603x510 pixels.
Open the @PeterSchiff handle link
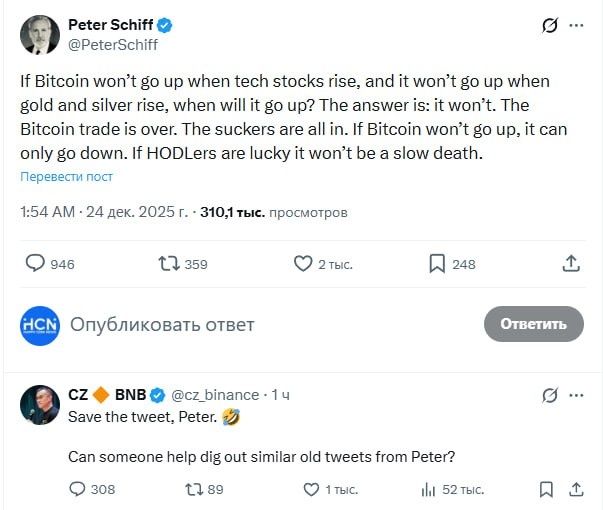coord(113,44)
